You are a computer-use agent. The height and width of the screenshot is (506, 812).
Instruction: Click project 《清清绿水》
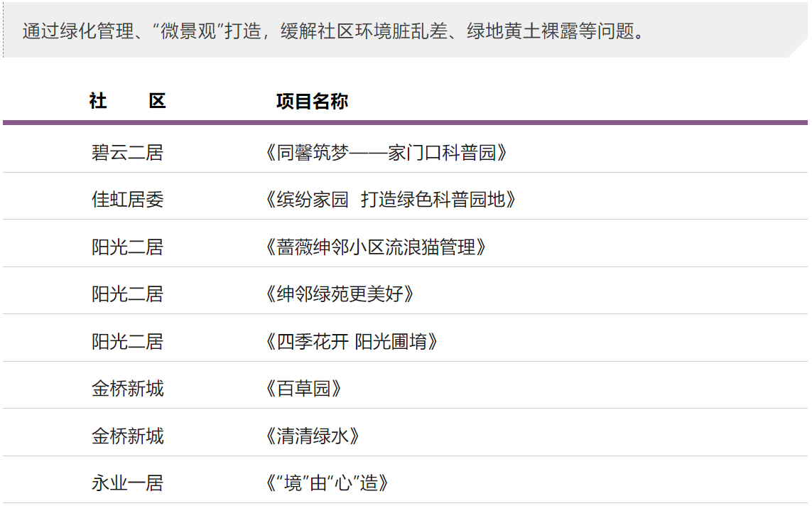(x=310, y=436)
